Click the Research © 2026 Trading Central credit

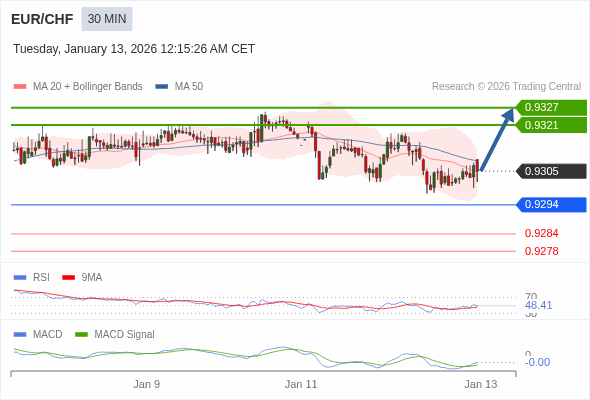point(506,87)
